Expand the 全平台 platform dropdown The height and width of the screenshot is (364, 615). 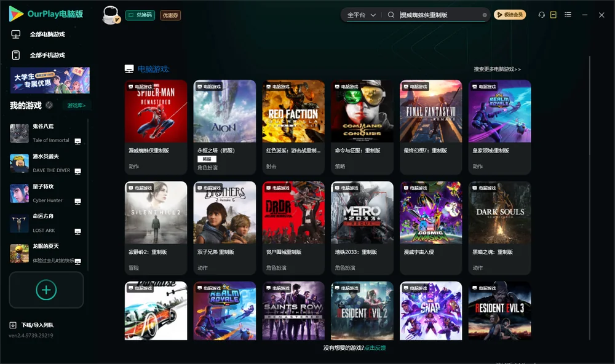click(x=361, y=15)
